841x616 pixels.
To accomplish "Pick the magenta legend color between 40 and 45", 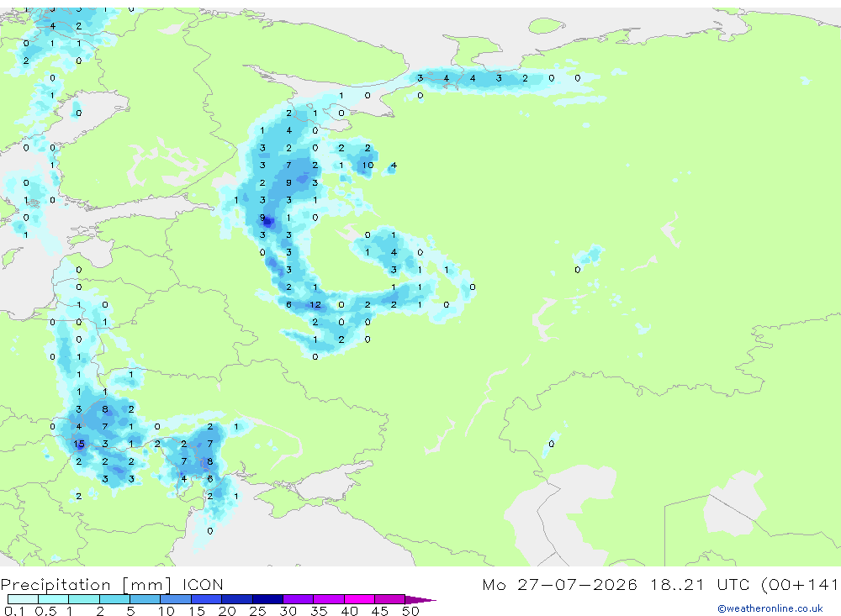I will [x=359, y=599].
